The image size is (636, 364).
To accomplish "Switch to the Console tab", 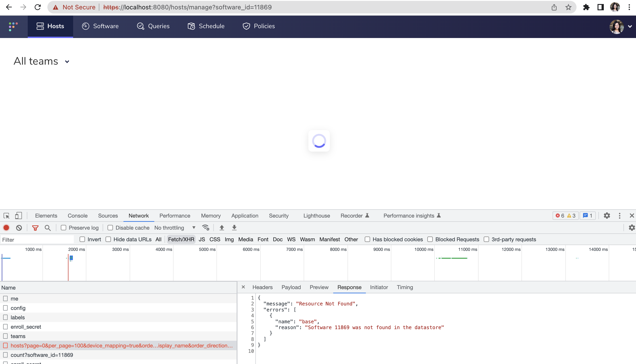I will (78, 216).
